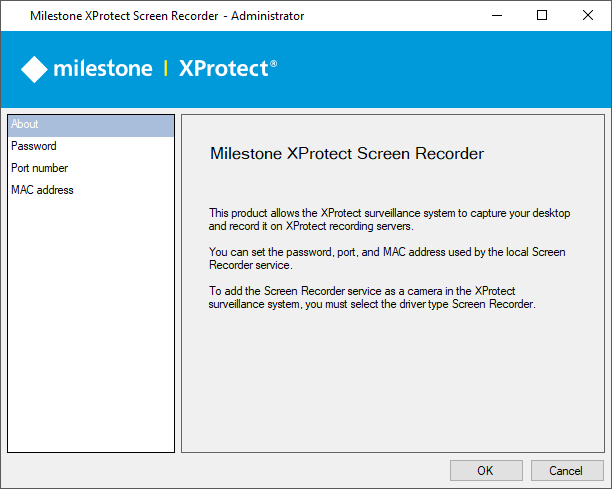Go to the Port number section
612x489 pixels.
click(39, 168)
